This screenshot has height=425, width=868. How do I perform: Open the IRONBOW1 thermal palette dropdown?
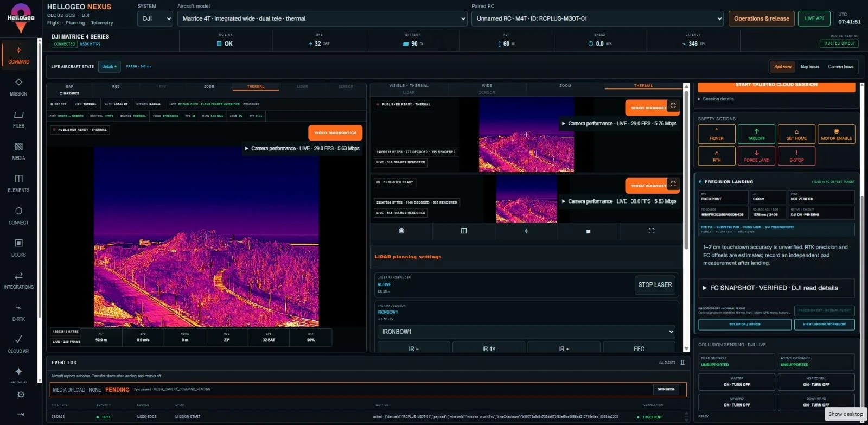tap(526, 332)
